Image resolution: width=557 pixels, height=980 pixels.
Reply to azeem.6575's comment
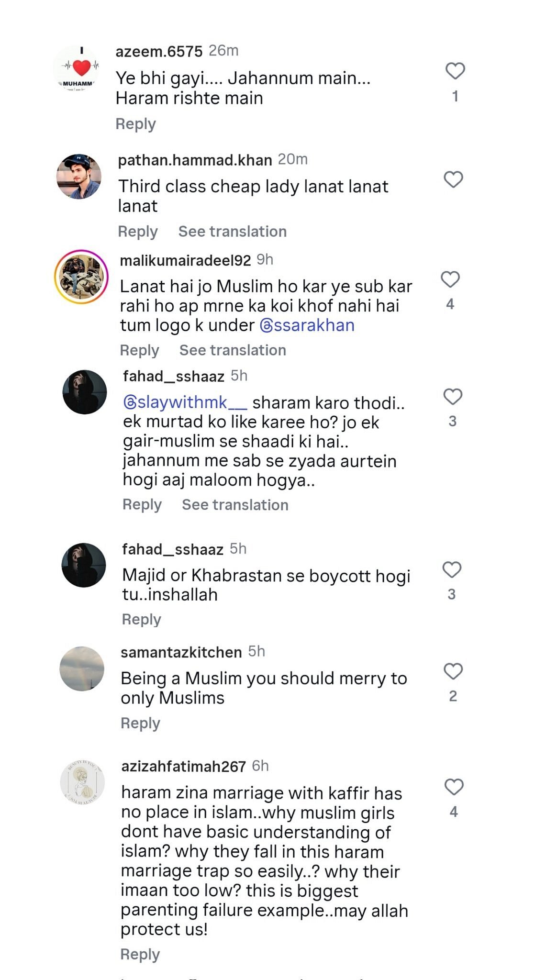tap(135, 124)
